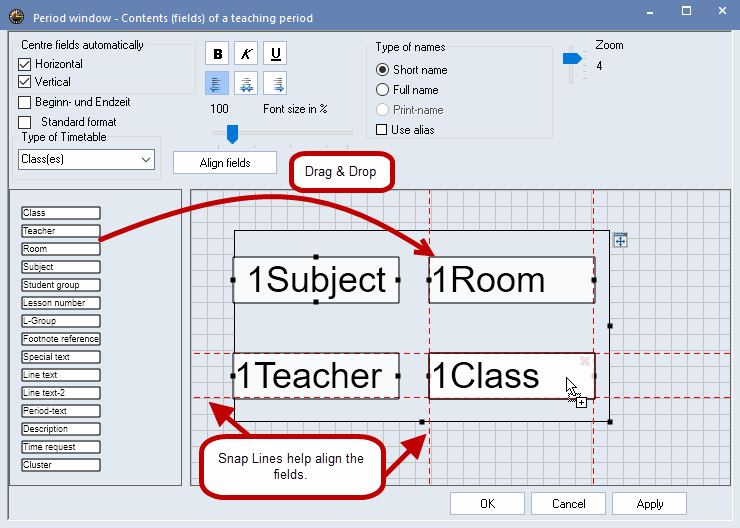Uncheck Vertical centering checkbox
This screenshot has width=740, height=528.
click(x=25, y=82)
